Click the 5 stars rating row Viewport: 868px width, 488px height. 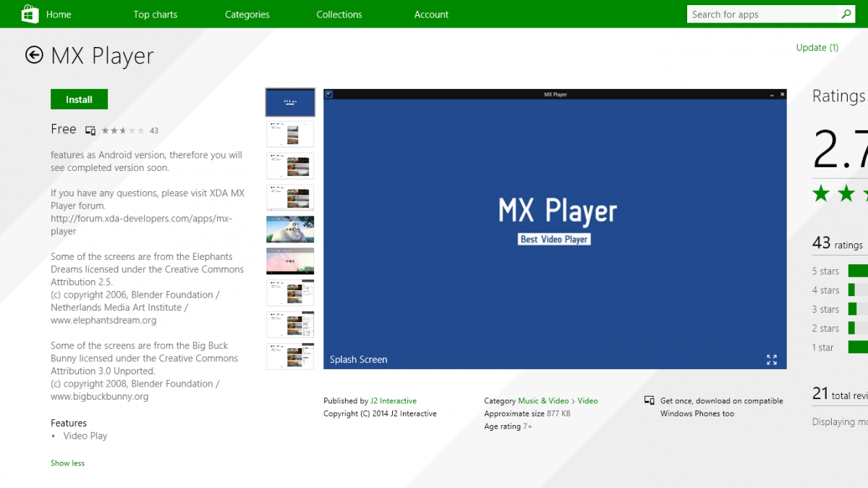click(840, 271)
